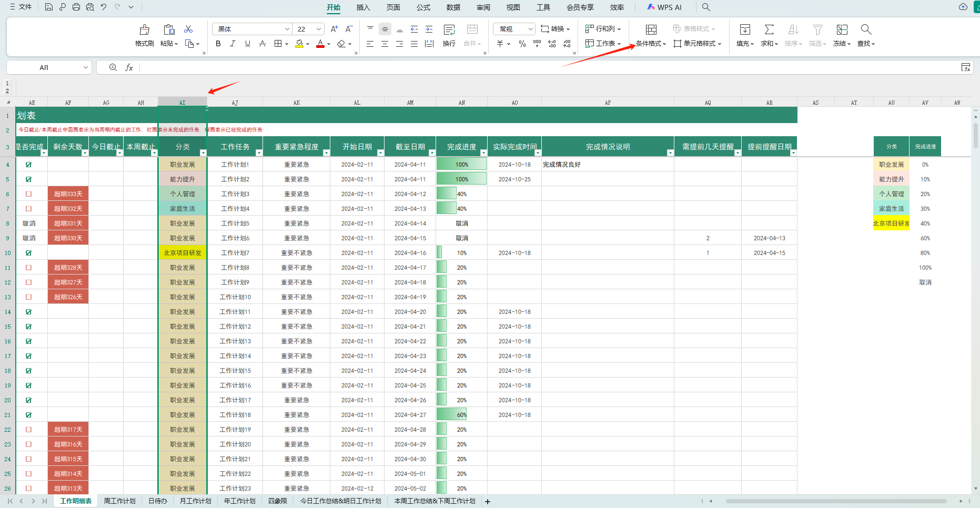Switch to the 插入 ribbon tab
Viewport: 980px width, 508px height.
[363, 7]
